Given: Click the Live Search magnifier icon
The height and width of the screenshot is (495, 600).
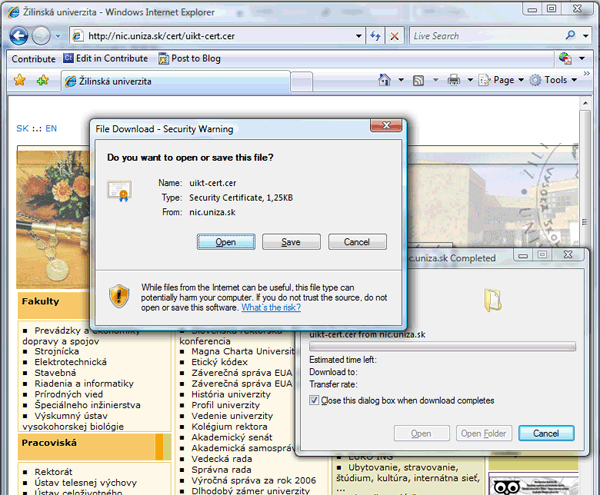Looking at the screenshot, I should click(570, 36).
